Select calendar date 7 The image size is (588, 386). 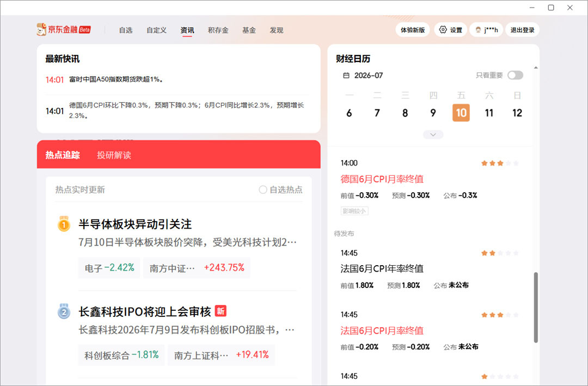(377, 113)
